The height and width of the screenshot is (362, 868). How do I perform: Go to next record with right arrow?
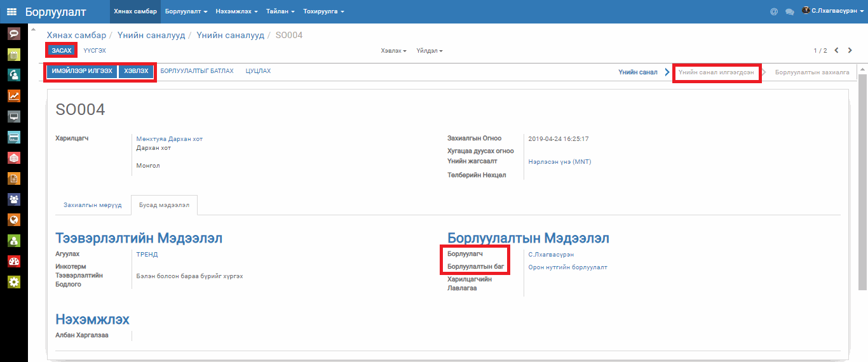[850, 50]
